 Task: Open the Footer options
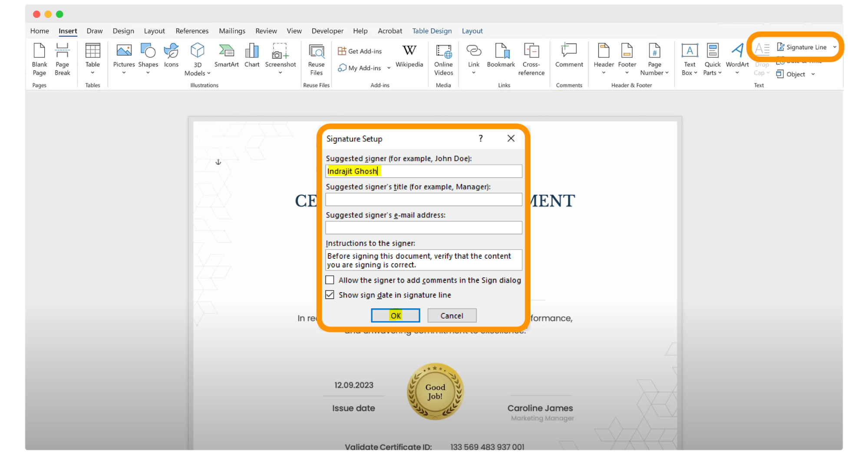(627, 59)
